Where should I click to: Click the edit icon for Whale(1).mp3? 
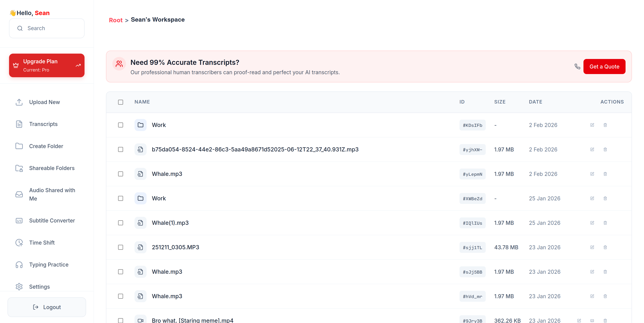(x=592, y=223)
